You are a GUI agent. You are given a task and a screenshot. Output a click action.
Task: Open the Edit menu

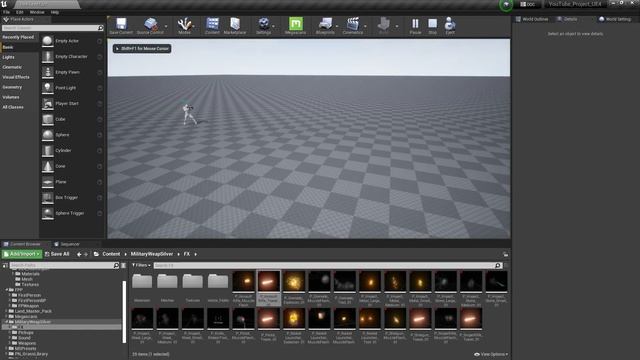(20, 12)
